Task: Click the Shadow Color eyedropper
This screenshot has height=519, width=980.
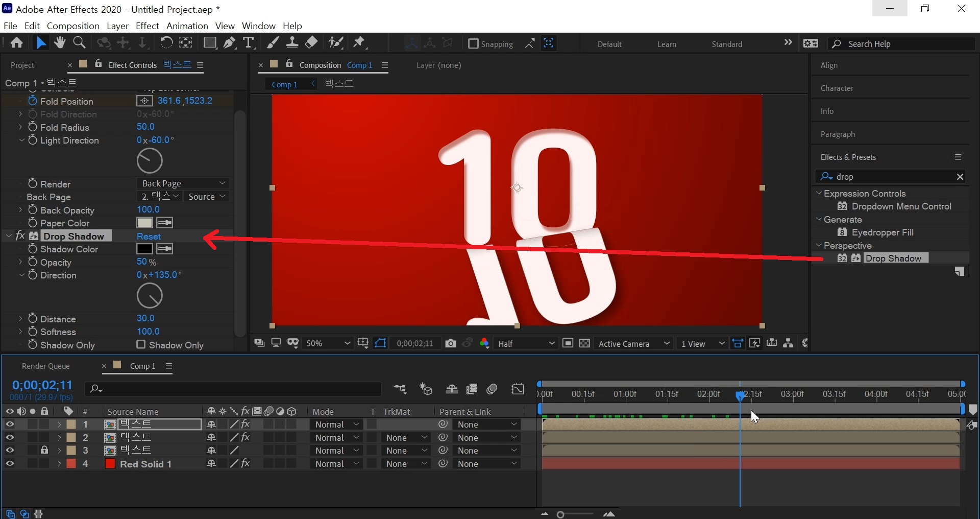Action: (164, 249)
